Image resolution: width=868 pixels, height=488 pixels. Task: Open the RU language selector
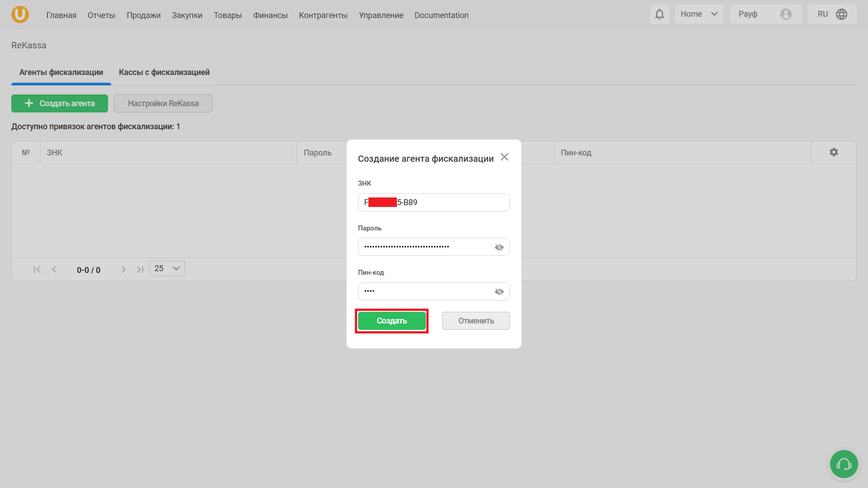pos(823,14)
